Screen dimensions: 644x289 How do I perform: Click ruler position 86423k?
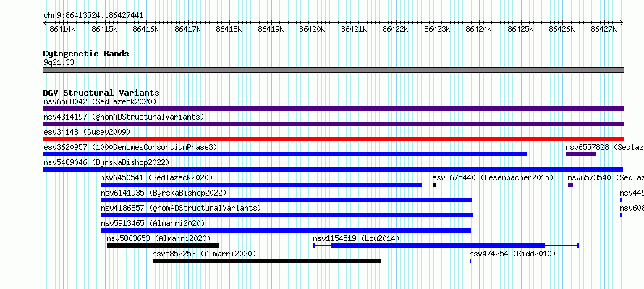click(437, 29)
